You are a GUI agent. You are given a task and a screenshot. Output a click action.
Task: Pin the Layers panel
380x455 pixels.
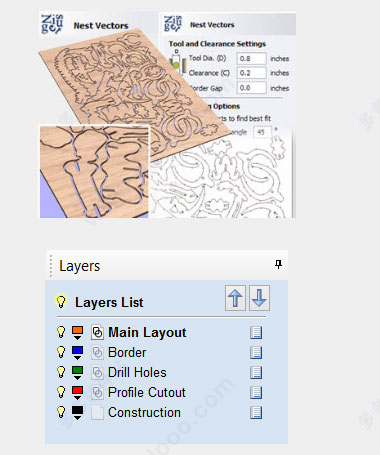point(278,264)
